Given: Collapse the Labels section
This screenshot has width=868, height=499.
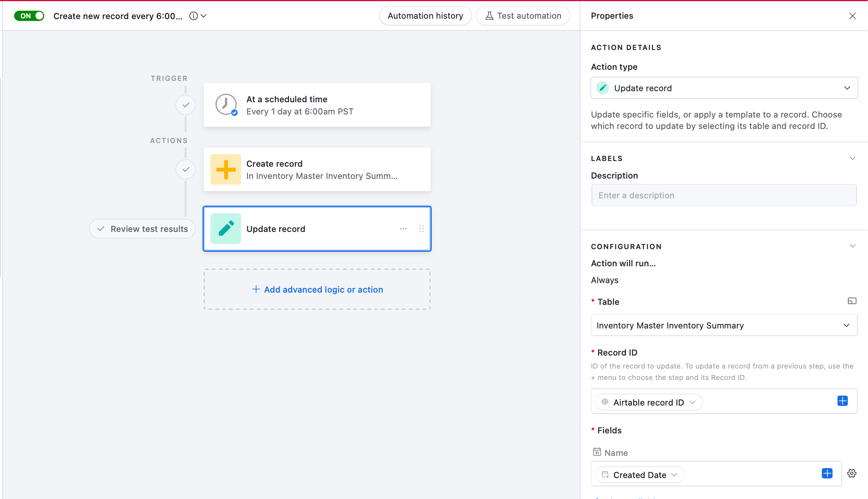Looking at the screenshot, I should click(852, 158).
